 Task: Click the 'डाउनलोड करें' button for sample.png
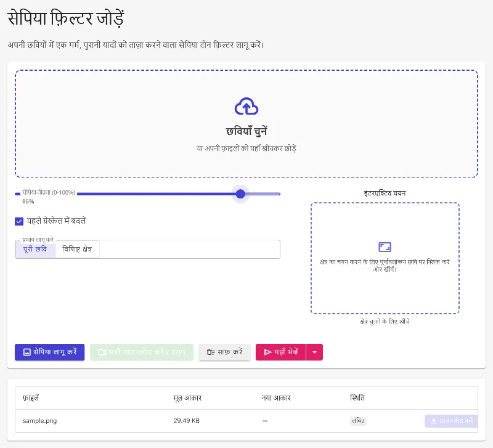click(451, 421)
